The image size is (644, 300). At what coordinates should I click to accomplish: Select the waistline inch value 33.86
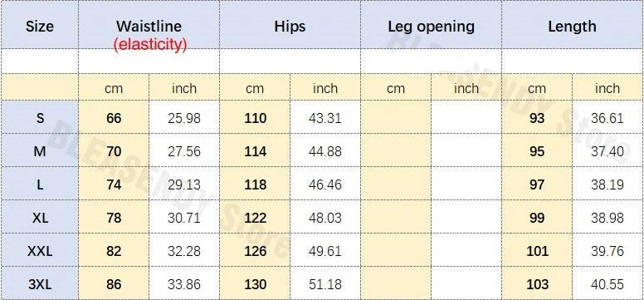point(184,284)
